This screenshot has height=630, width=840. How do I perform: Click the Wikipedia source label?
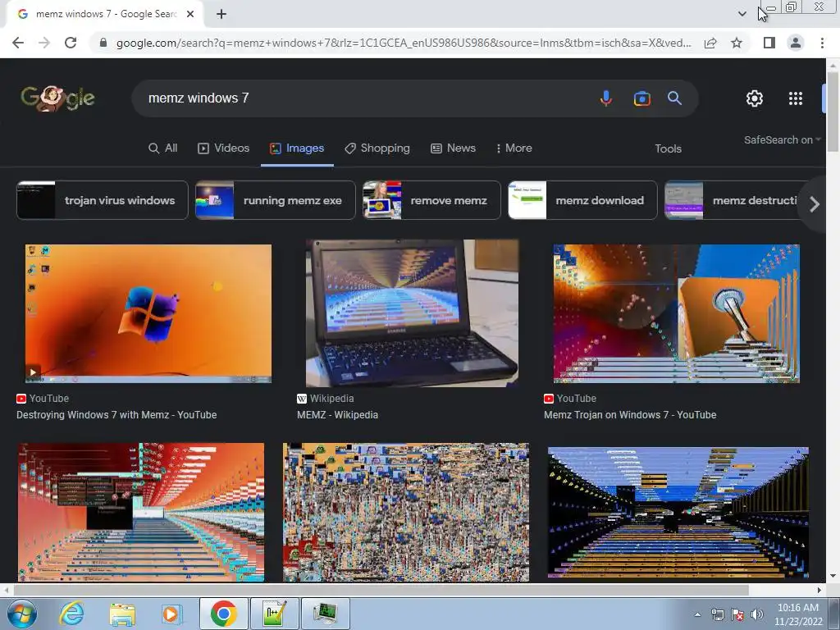[x=331, y=399]
